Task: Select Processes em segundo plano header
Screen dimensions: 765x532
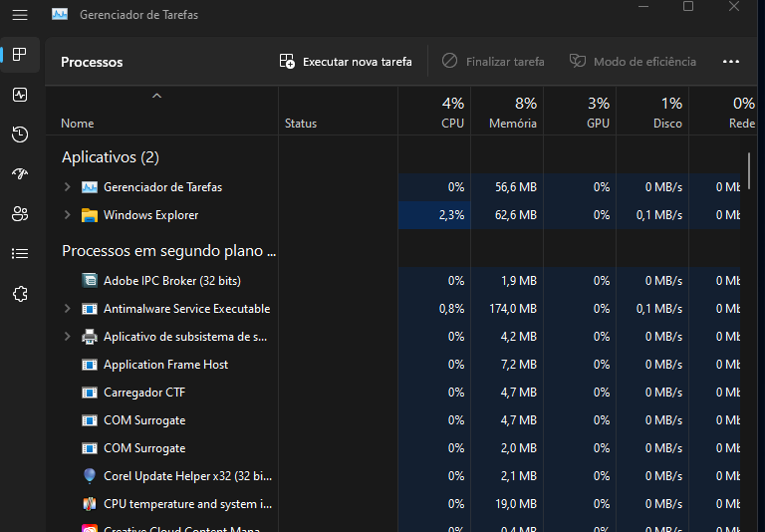Action: (x=168, y=251)
